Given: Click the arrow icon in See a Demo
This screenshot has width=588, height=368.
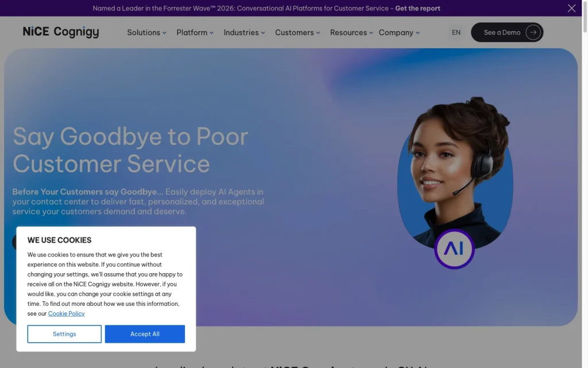Looking at the screenshot, I should (x=533, y=32).
